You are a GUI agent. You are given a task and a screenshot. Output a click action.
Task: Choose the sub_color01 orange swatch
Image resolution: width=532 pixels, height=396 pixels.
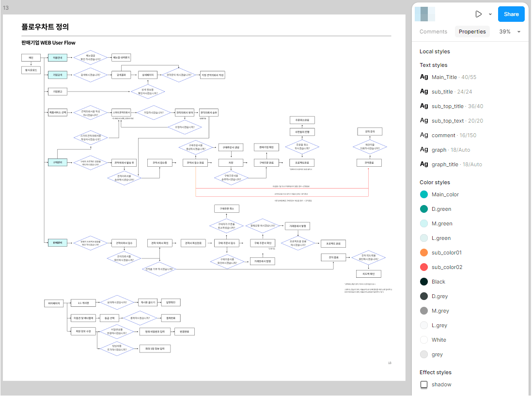[424, 253]
